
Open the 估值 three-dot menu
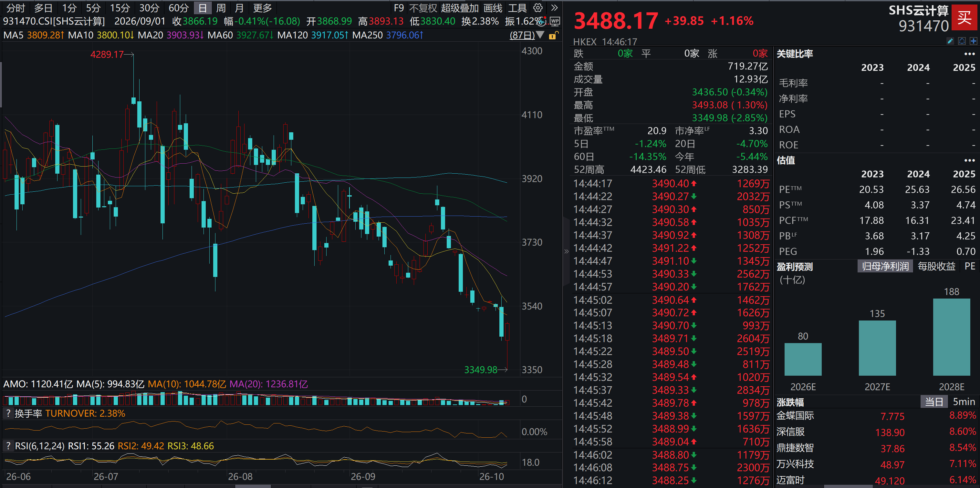[969, 160]
